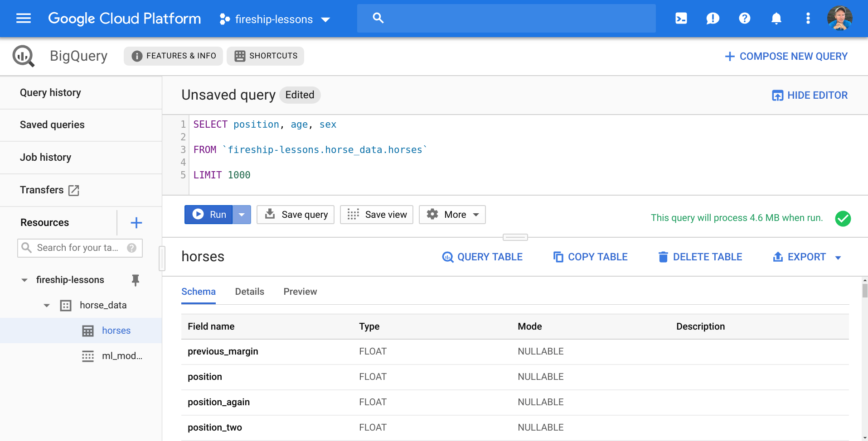This screenshot has height=441, width=868.
Task: Click the Save query button
Action: [296, 215]
